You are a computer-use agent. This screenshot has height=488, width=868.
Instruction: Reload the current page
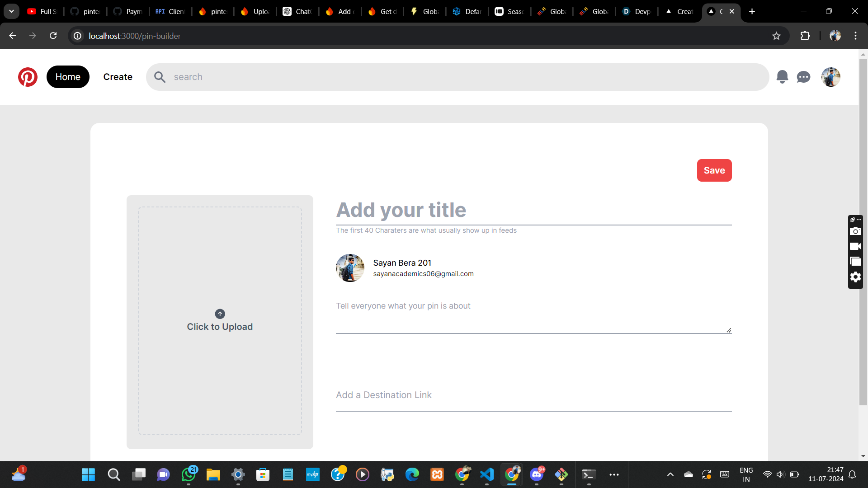(x=53, y=36)
